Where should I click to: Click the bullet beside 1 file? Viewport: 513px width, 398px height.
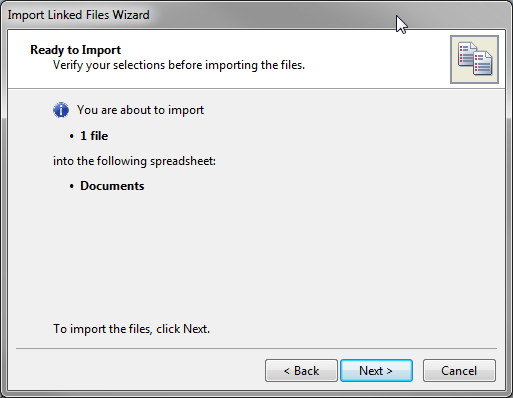[71, 136]
